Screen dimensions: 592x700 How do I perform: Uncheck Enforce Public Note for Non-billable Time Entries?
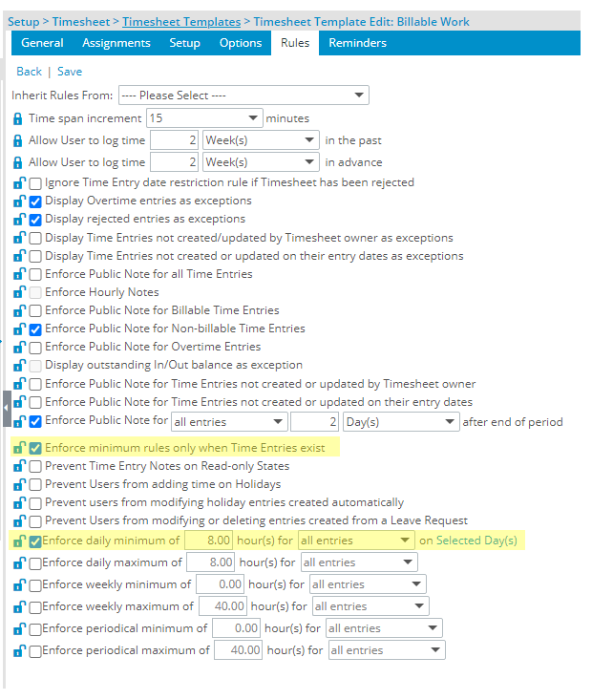(x=35, y=329)
